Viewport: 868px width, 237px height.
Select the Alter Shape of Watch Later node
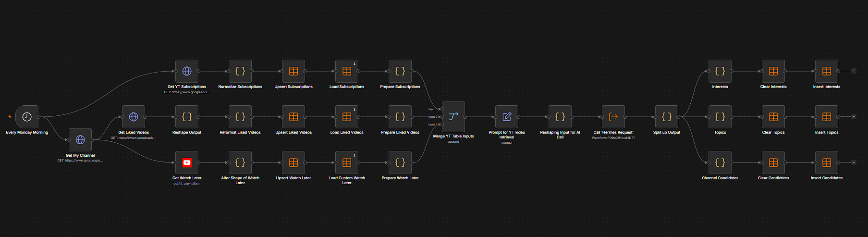click(x=240, y=162)
